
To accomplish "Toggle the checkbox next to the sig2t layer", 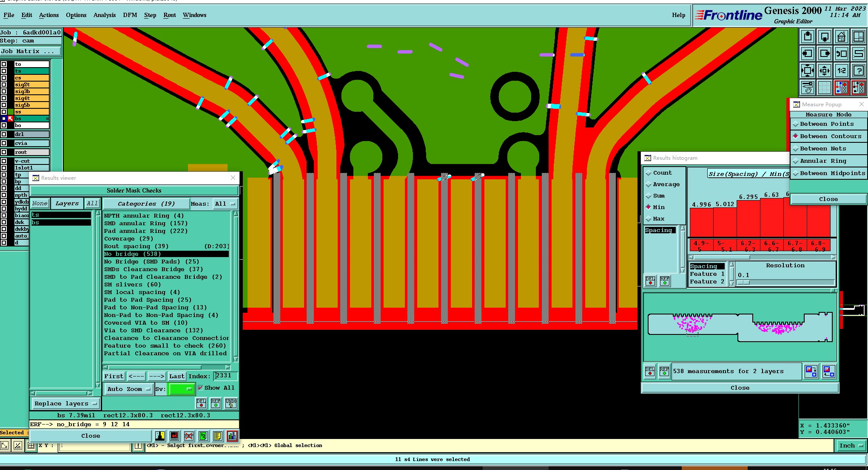I will click(x=4, y=85).
